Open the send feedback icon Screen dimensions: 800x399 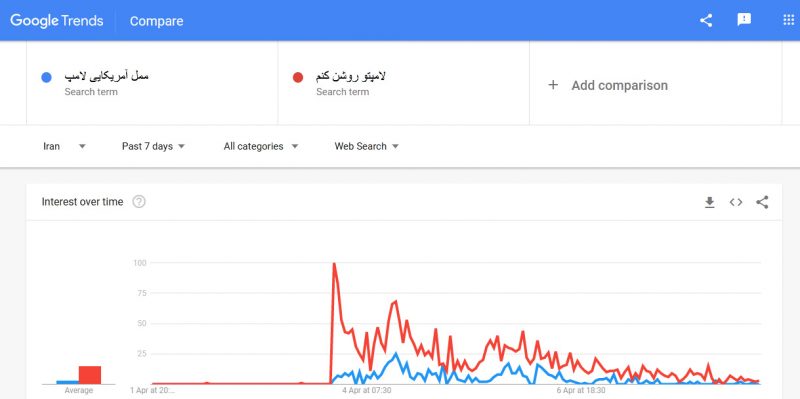click(744, 20)
